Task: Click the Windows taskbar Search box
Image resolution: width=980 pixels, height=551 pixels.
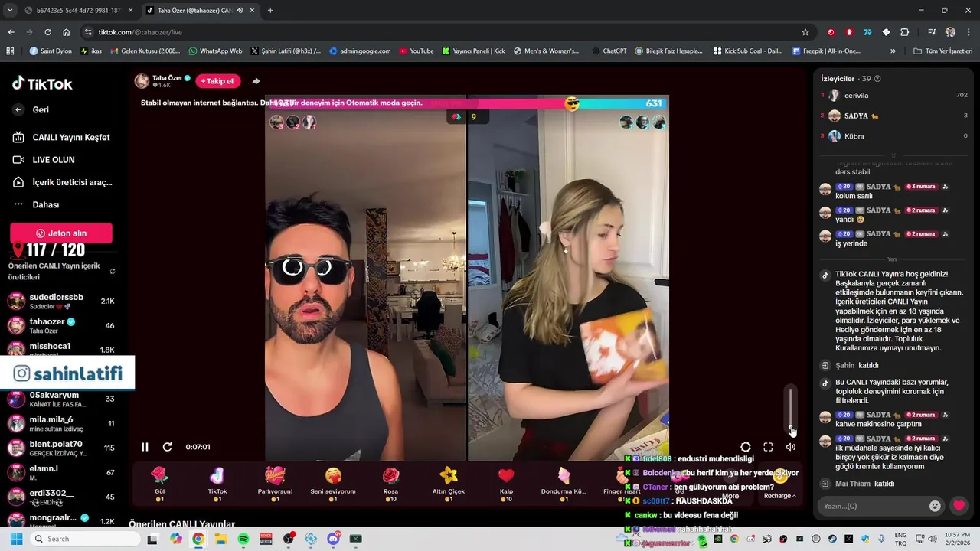Action: coord(84,539)
